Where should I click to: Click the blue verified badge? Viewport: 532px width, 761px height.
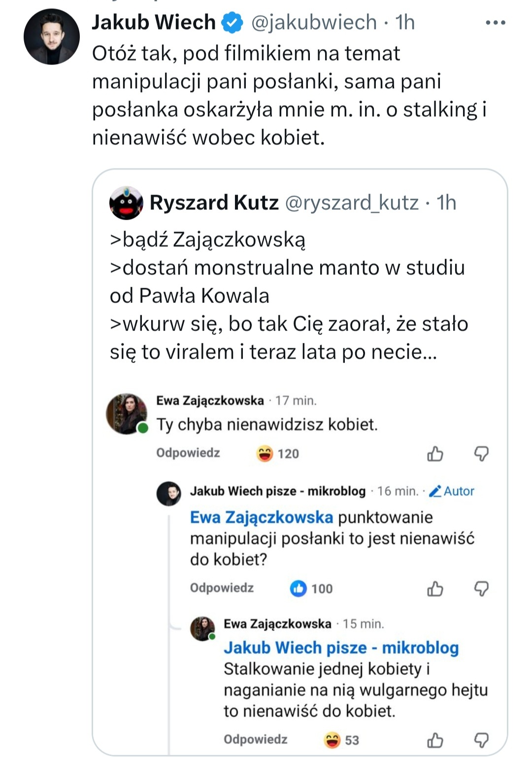233,23
